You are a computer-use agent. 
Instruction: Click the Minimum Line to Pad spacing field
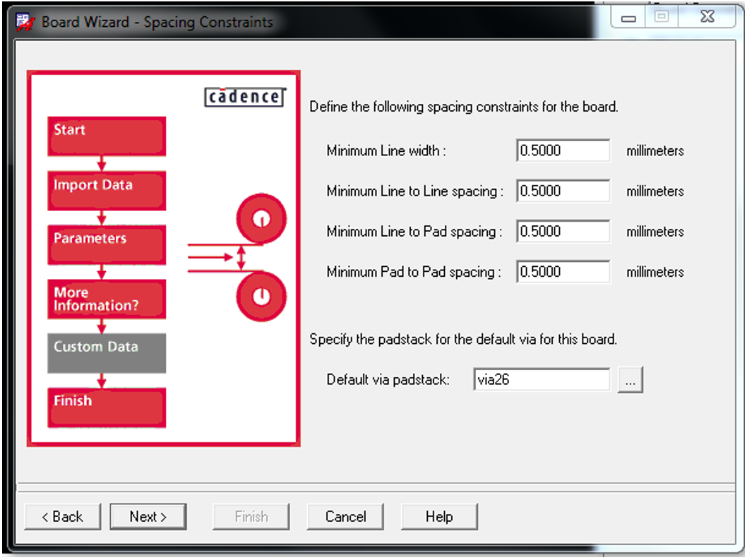click(563, 232)
